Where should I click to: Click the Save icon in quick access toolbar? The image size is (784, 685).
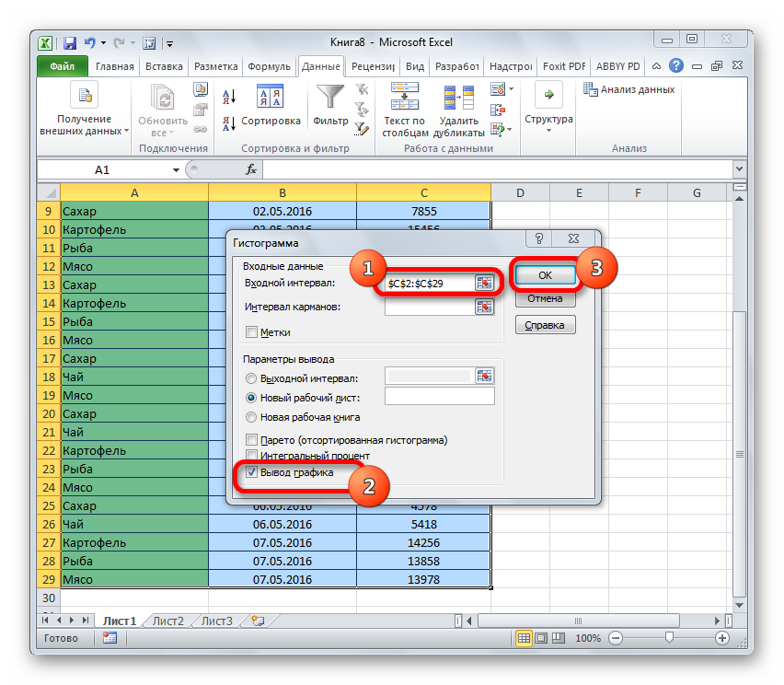click(x=69, y=42)
